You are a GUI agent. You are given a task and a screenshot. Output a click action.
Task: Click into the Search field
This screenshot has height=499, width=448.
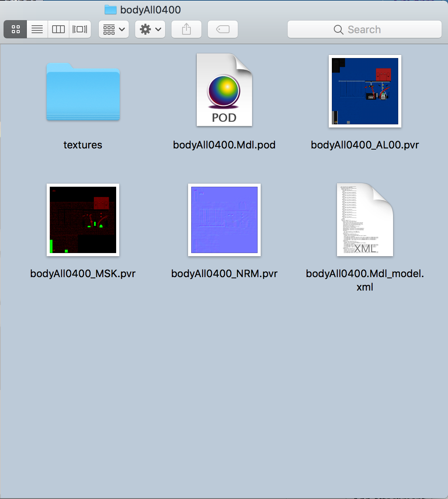click(x=364, y=29)
